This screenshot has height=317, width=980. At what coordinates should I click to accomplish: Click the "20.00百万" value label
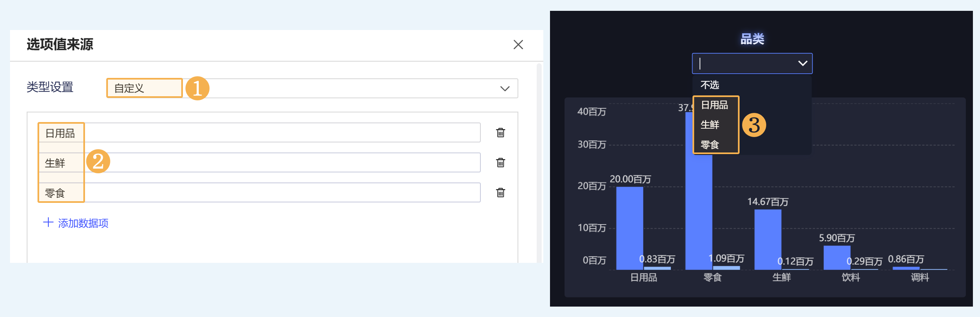(630, 179)
